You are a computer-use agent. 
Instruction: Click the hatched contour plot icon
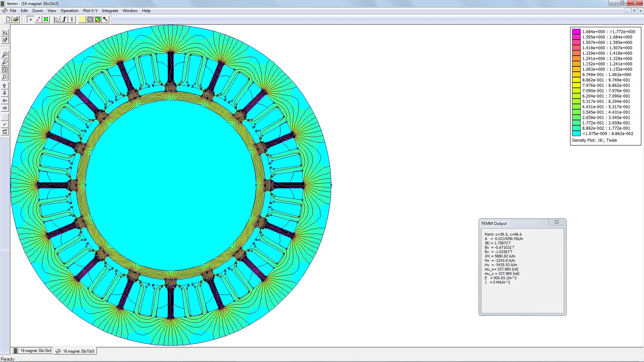click(90, 19)
